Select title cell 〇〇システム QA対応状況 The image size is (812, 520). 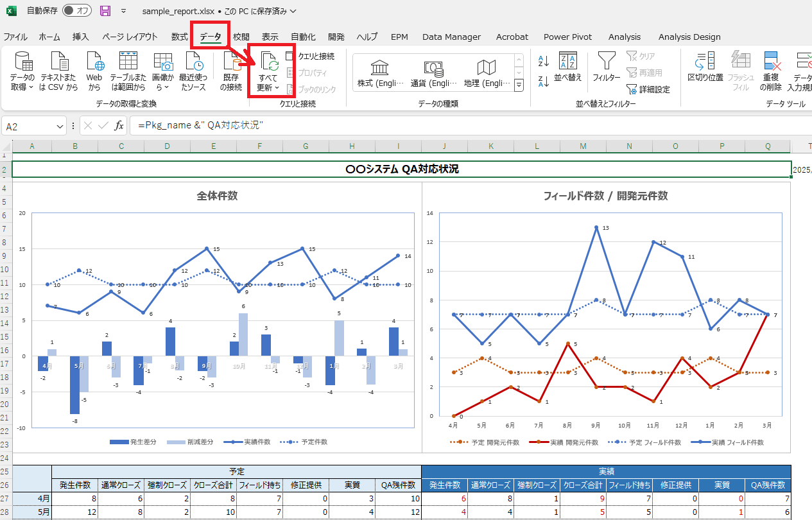pyautogui.click(x=402, y=169)
